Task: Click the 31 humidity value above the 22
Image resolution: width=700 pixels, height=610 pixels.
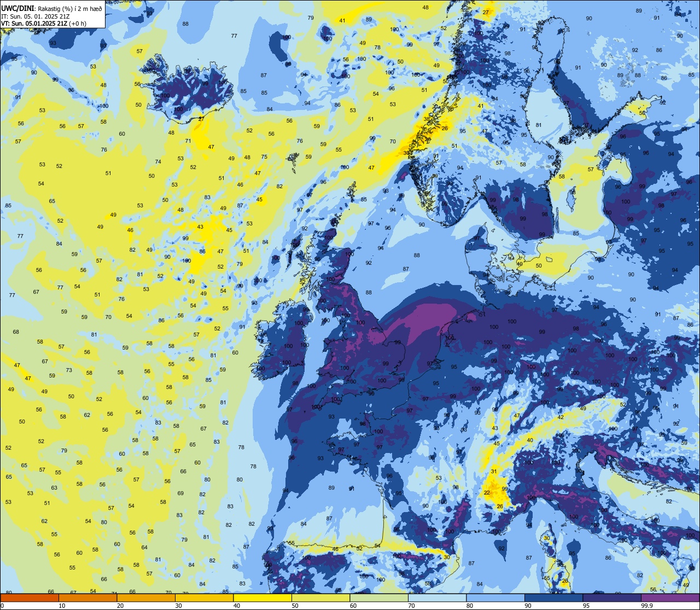Action: [494, 471]
